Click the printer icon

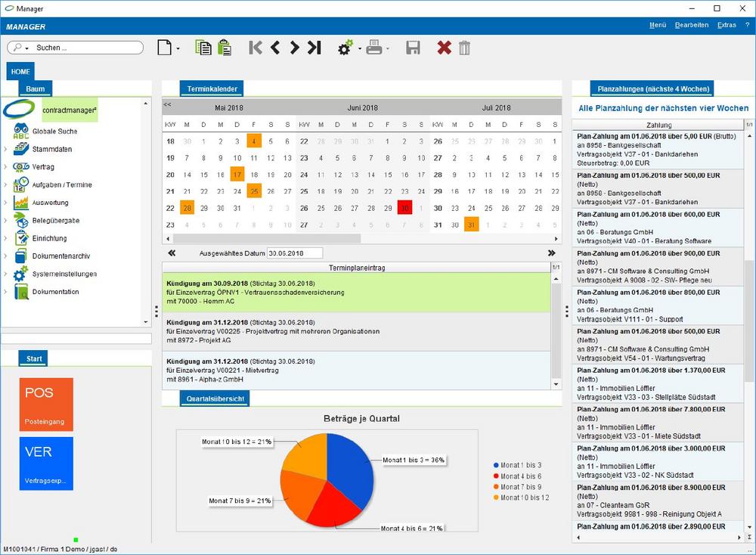click(374, 48)
